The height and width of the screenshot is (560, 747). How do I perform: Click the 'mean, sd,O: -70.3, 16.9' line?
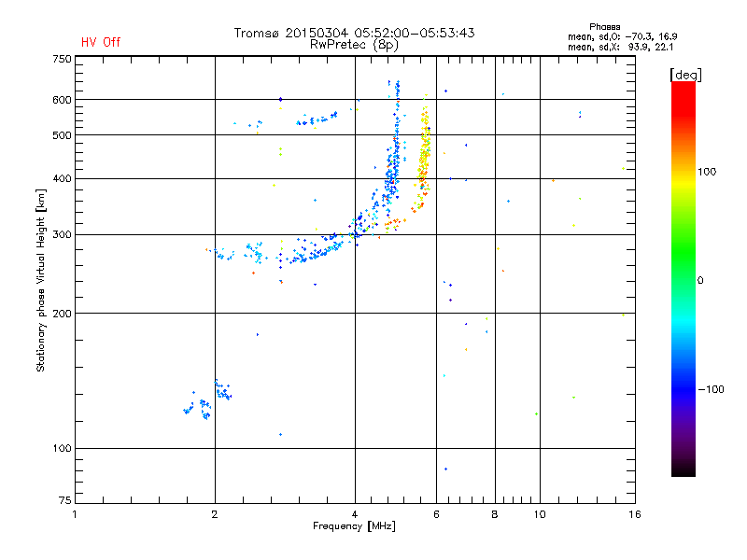(622, 36)
